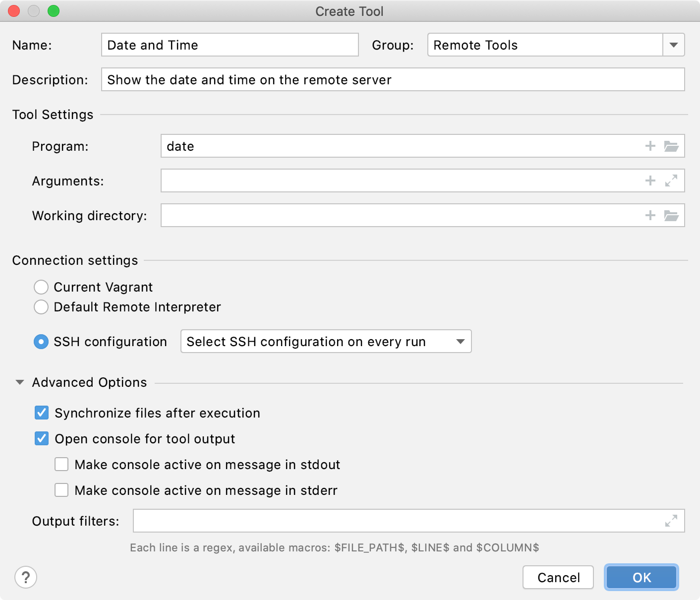Click the insert macro icon for Working directory
700x600 pixels.
[x=650, y=215]
